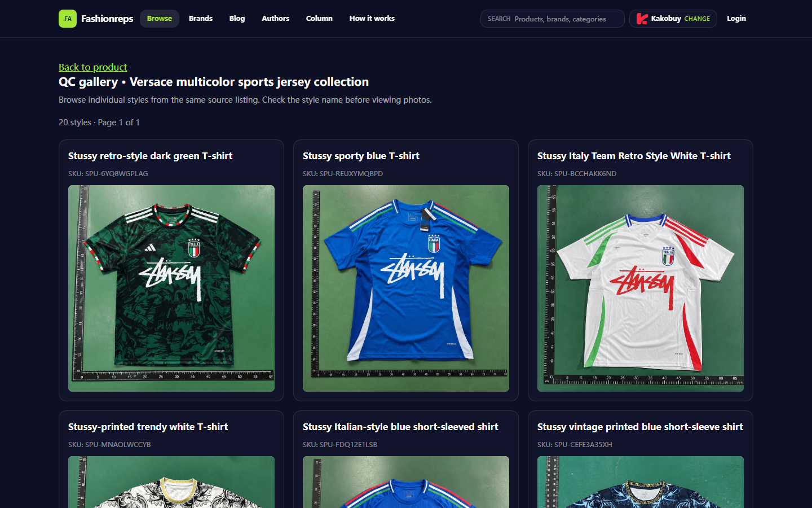View the blue Stussy jersey photo
The height and width of the screenshot is (508, 812).
pyautogui.click(x=406, y=288)
